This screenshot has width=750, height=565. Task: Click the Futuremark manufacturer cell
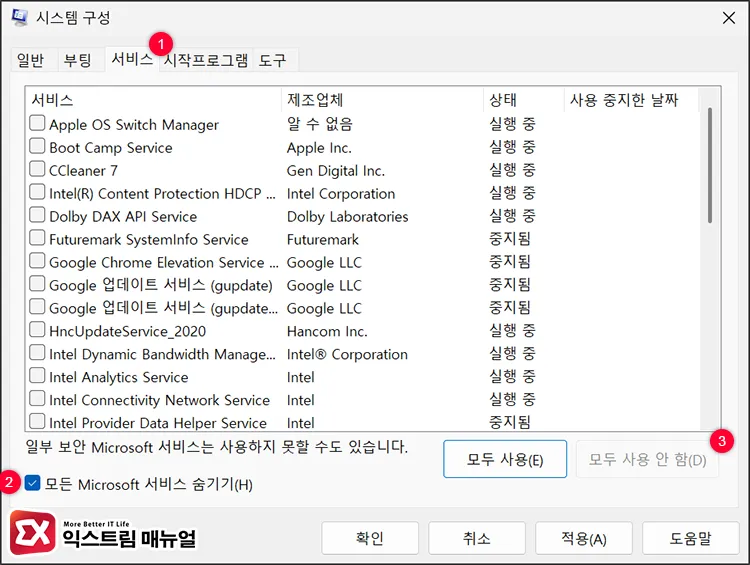click(x=323, y=240)
